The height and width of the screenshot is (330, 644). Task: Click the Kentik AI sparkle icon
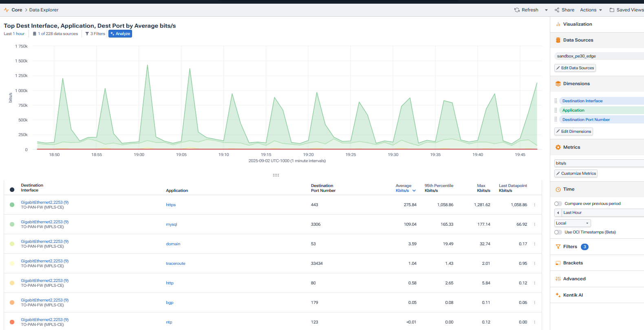(558, 295)
